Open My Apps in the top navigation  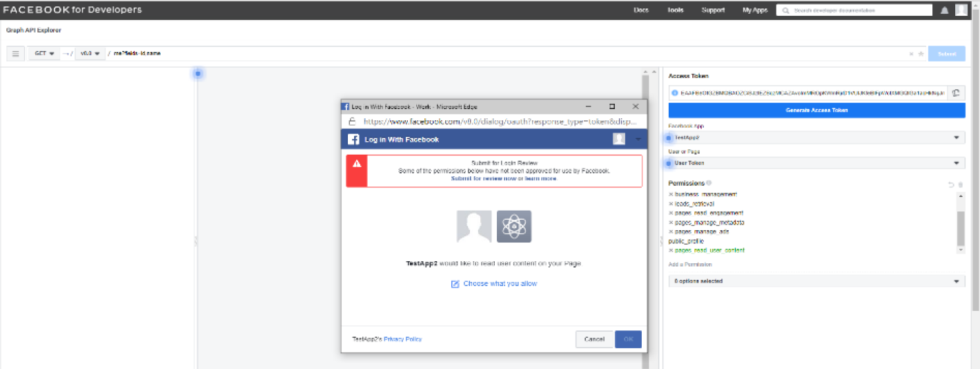(x=755, y=10)
